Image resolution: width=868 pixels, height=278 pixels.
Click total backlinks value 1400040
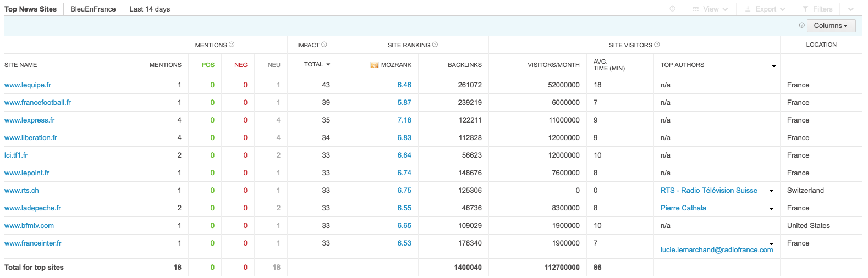pos(468,267)
